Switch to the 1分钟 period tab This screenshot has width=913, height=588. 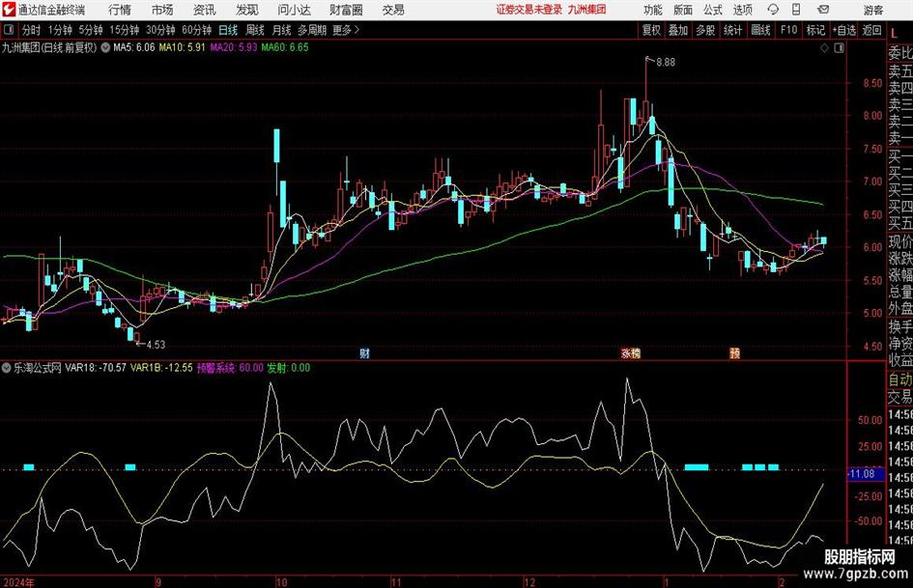click(60, 30)
